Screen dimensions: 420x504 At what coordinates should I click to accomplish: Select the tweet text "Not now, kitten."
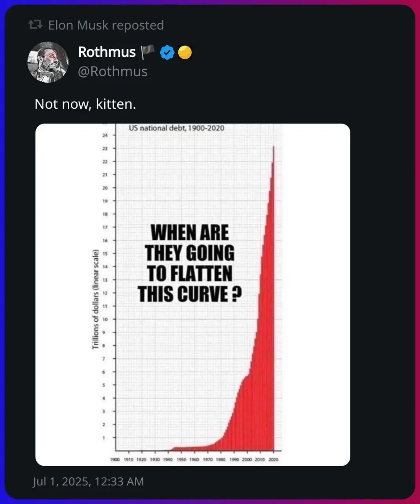click(85, 104)
